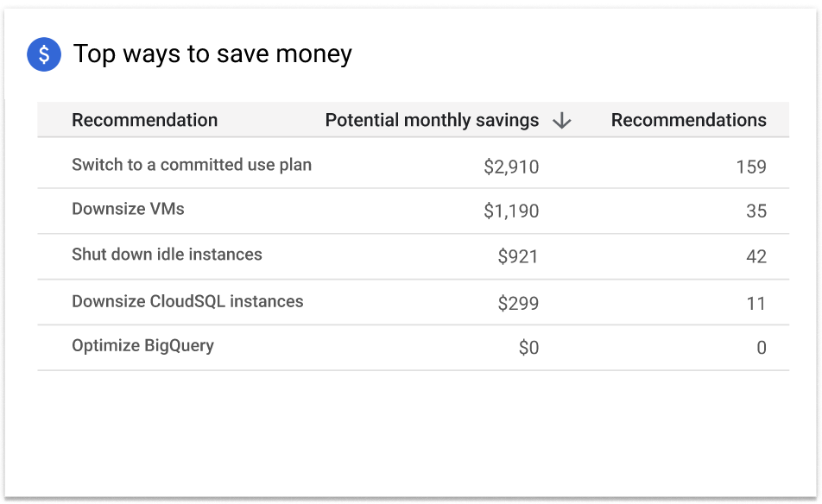Click the $0 savings for BigQuery

[x=529, y=348]
